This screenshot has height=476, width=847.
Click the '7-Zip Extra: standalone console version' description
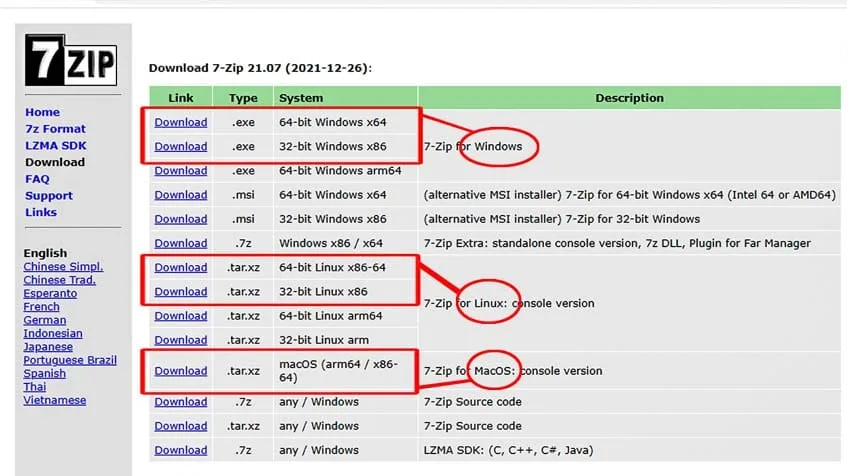617,243
